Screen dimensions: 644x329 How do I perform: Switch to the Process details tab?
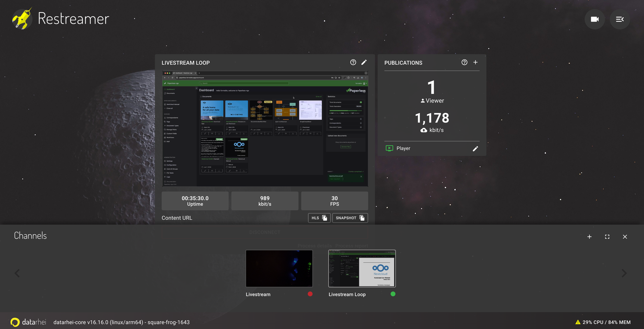(315, 246)
